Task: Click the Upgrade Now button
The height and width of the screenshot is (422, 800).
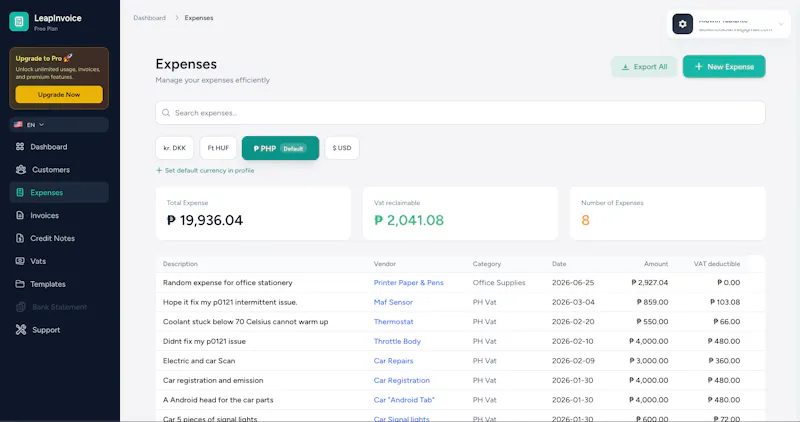Action: [59, 94]
